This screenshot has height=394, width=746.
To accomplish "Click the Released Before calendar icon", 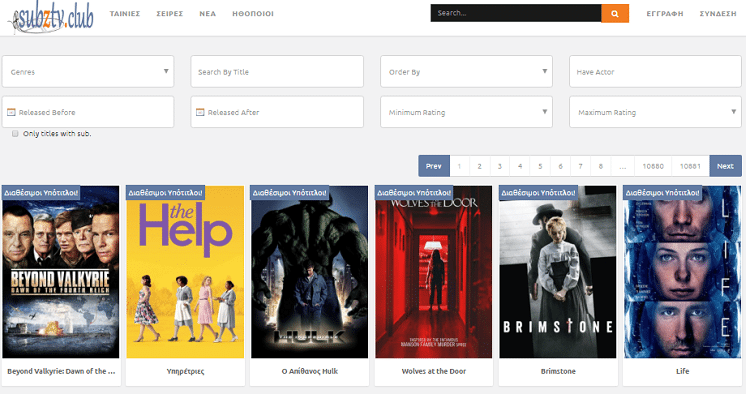I will click(x=11, y=112).
